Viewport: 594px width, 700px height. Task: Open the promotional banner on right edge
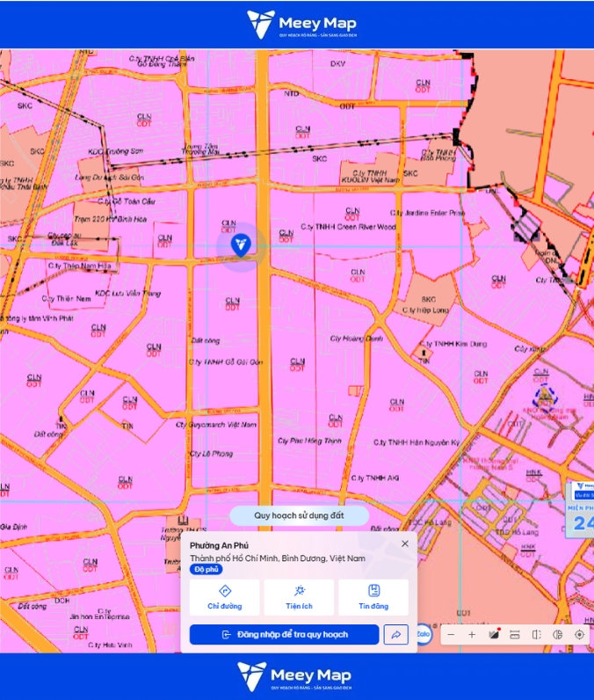[580, 509]
